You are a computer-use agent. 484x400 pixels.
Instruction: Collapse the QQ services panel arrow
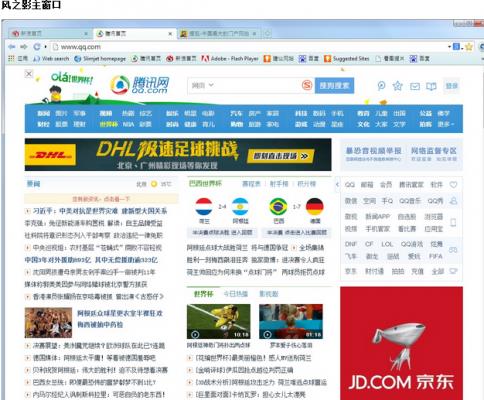click(x=337, y=184)
